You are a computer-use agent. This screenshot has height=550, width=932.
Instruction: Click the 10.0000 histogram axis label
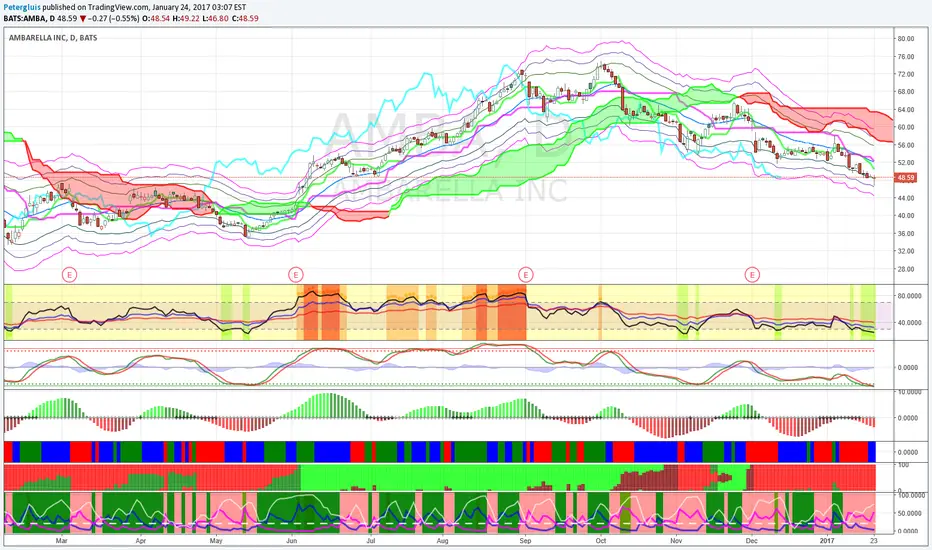[909, 392]
